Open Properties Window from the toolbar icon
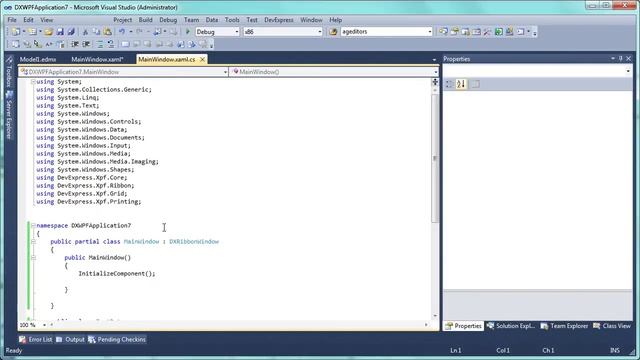 pyautogui.click(x=454, y=32)
